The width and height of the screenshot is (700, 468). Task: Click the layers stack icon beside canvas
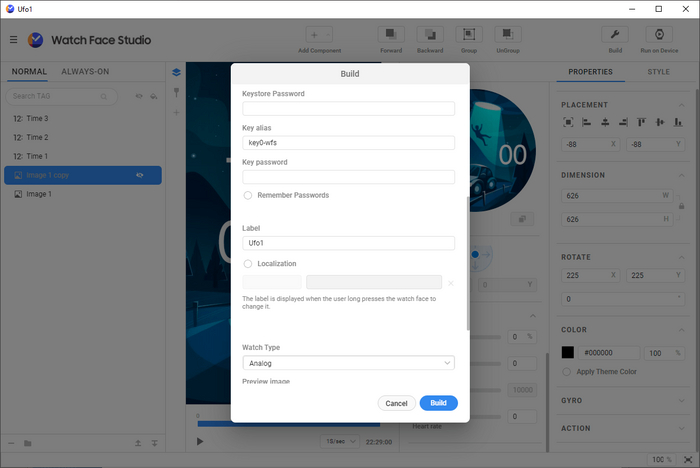[176, 72]
